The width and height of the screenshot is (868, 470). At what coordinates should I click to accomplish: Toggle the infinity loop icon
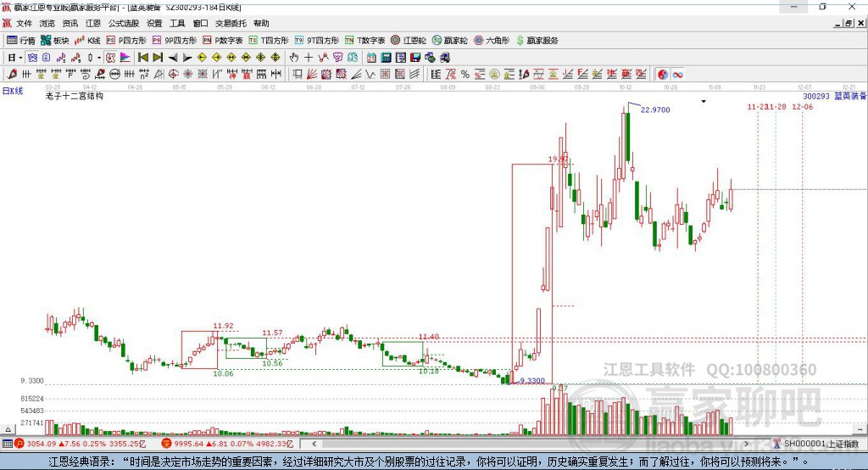(x=677, y=75)
